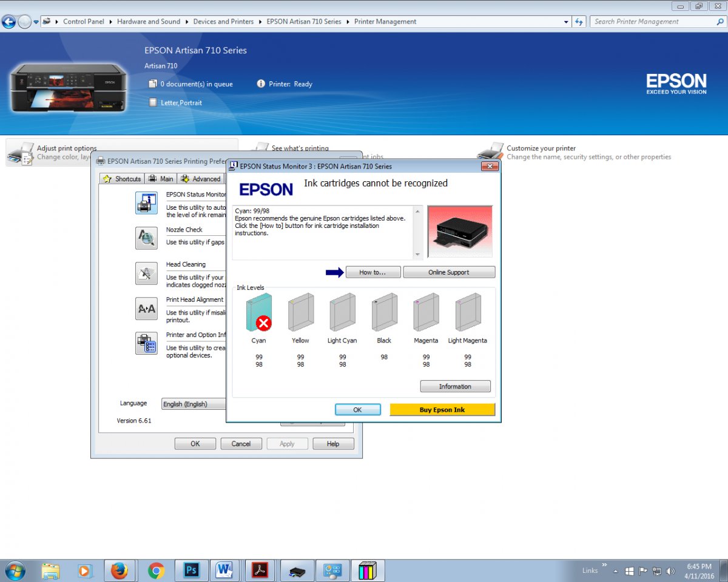The height and width of the screenshot is (582, 728).
Task: Open the Nozzle Check utility icon
Action: tap(146, 238)
